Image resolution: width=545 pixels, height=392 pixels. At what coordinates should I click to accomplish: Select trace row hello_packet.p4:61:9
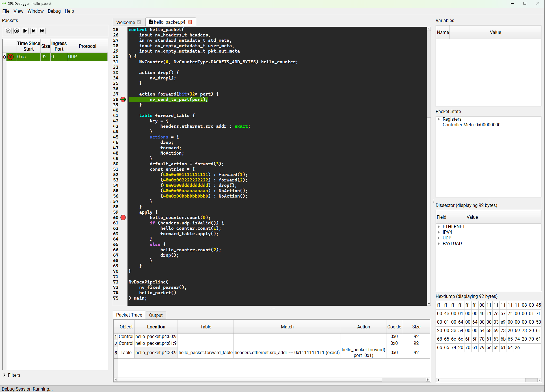point(156,343)
